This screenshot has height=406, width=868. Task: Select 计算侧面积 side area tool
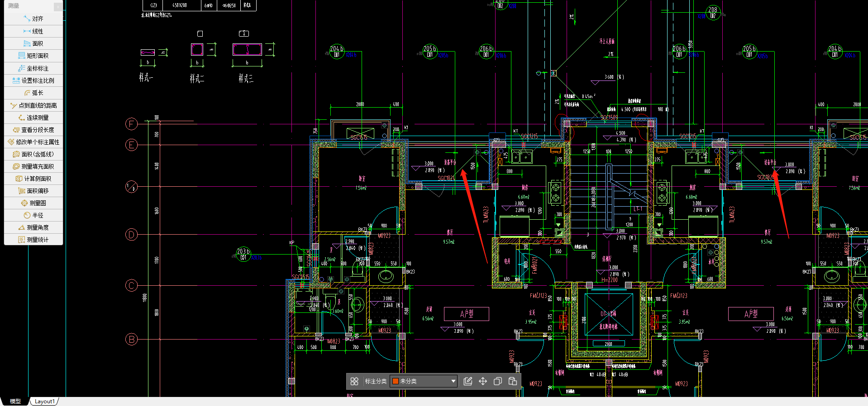pos(33,179)
